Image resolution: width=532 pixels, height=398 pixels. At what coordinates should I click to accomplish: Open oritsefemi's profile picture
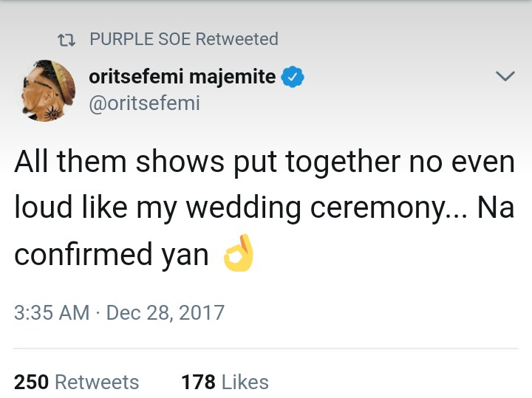(x=44, y=91)
